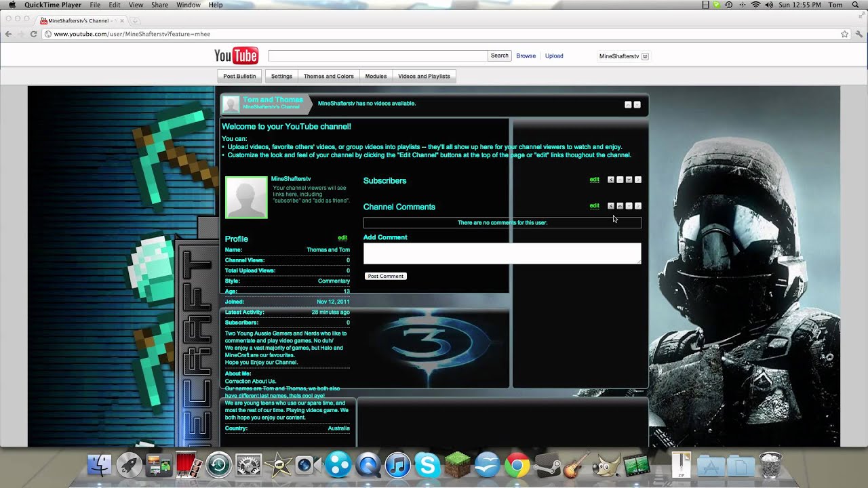
Task: Open Finder from the dock
Action: 100,465
